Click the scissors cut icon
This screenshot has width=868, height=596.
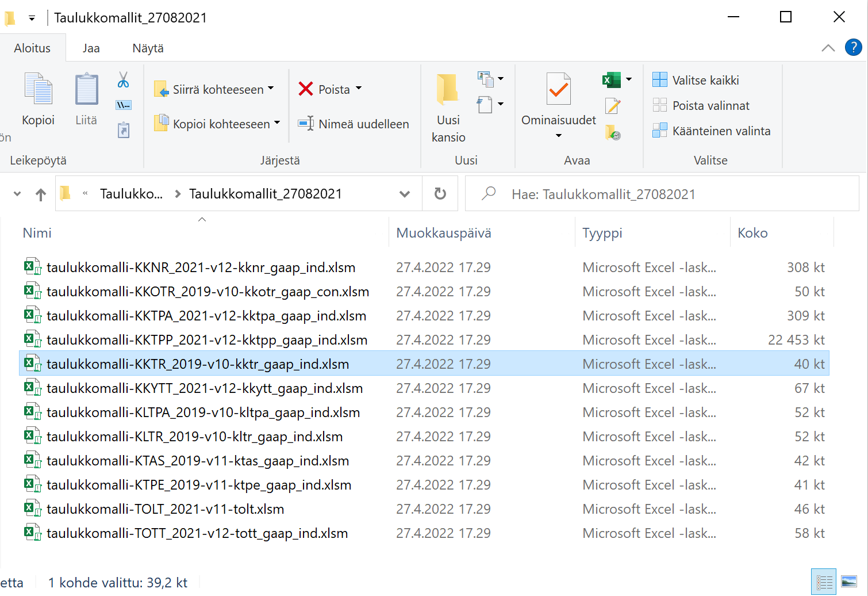tap(123, 79)
